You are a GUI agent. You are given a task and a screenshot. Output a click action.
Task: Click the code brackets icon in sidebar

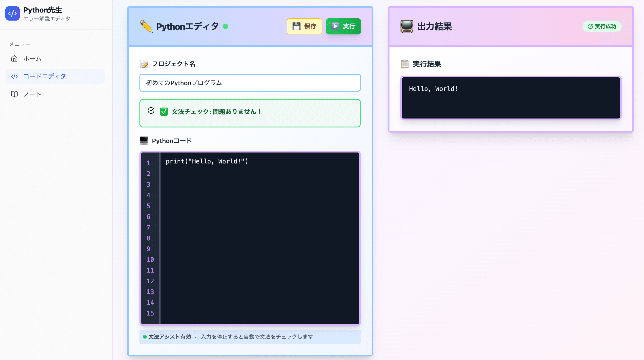(x=14, y=76)
